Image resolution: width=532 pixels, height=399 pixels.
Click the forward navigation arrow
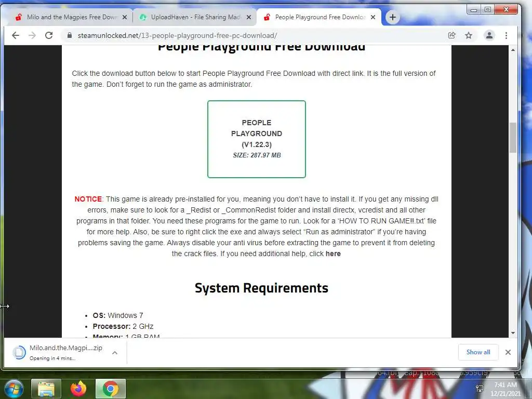(x=32, y=35)
